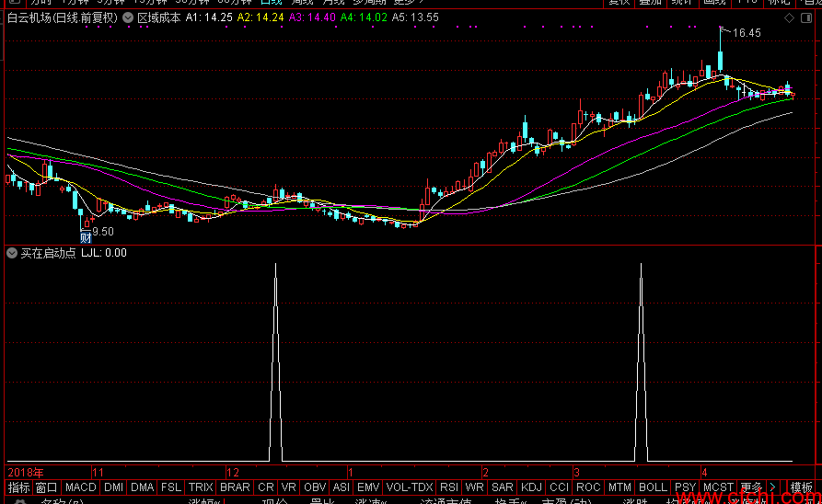Click the LJL signal spike in December
822x504 pixels.
click(x=276, y=362)
